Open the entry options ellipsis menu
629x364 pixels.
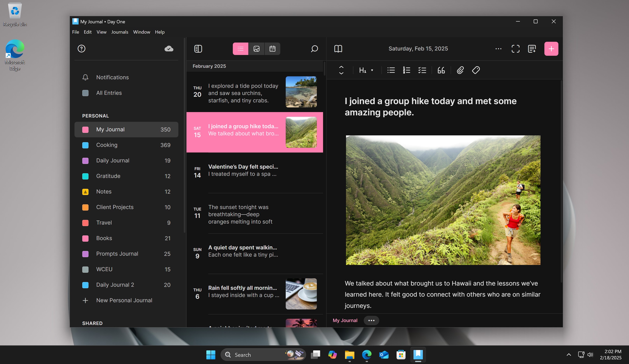pos(498,49)
